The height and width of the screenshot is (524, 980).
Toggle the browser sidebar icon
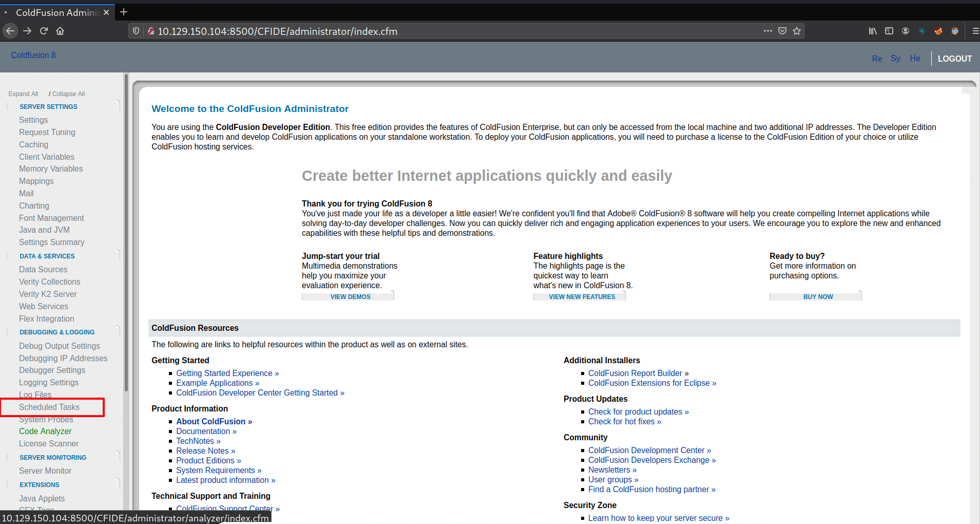click(x=889, y=31)
